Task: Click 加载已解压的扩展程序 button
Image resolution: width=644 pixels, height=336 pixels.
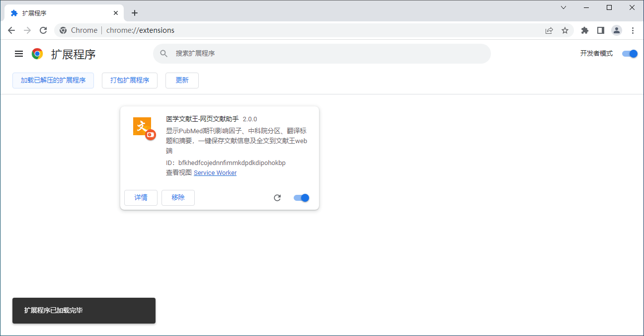Action: tap(53, 81)
